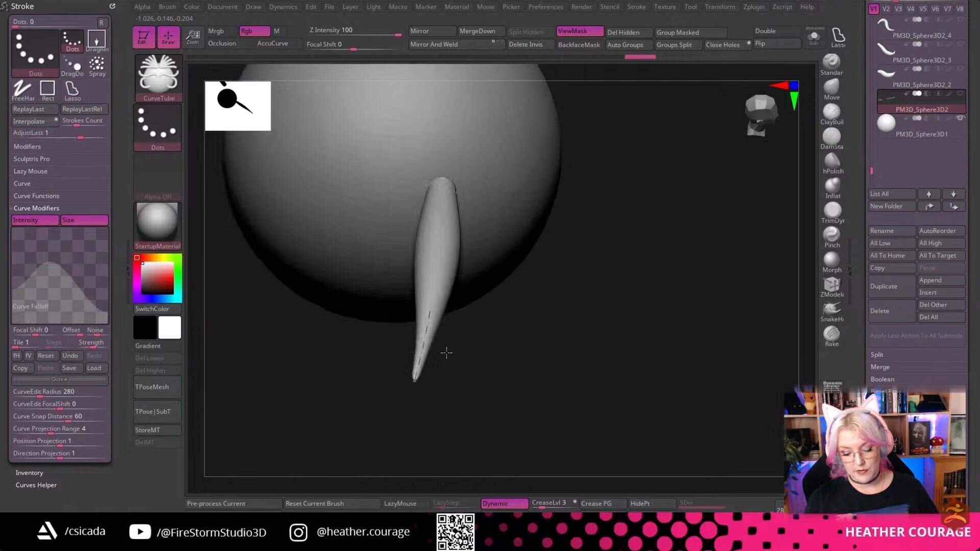Select the FreeHand stroke type
Viewport: 980px width, 551px height.
pos(23,91)
